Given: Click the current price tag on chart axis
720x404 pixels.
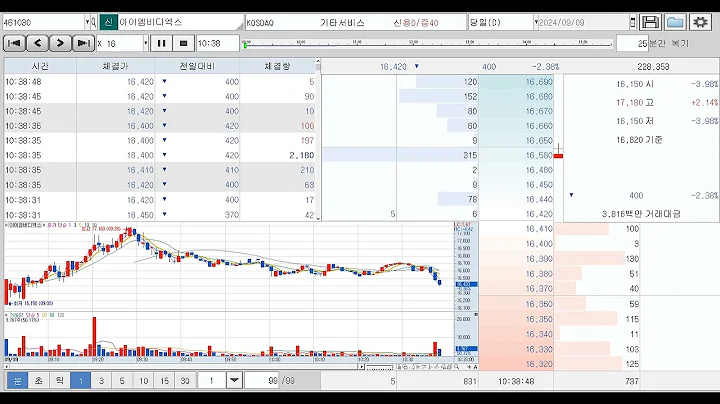Looking at the screenshot, I should coord(466,285).
